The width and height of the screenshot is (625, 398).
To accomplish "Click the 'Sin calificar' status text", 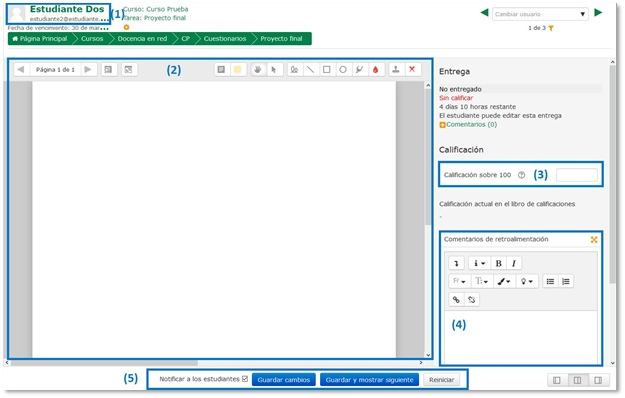I will tap(456, 98).
